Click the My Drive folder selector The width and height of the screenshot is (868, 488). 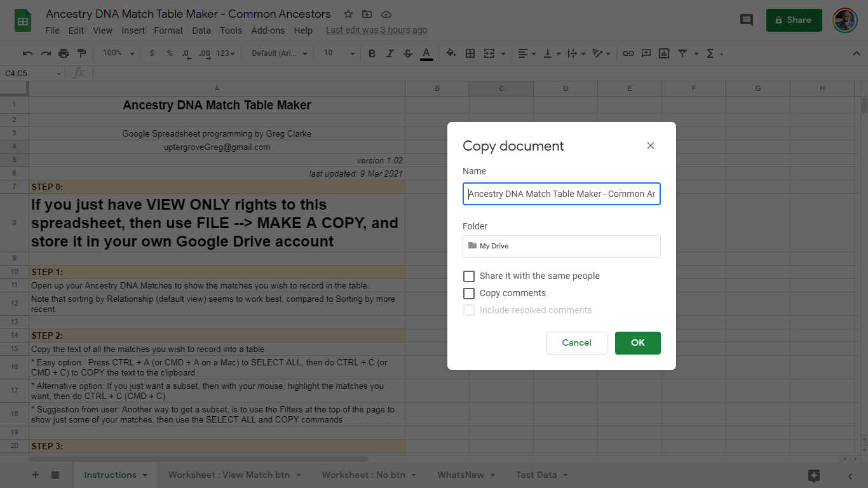coord(562,246)
